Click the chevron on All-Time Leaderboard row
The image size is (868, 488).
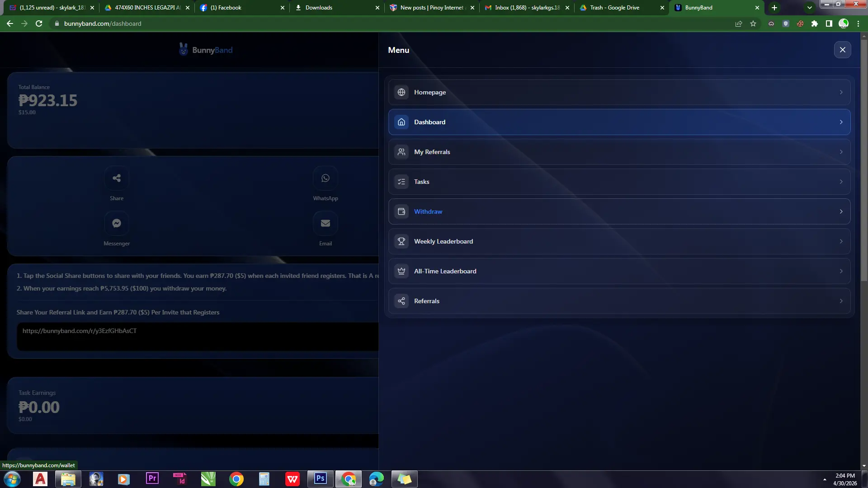[x=841, y=271]
